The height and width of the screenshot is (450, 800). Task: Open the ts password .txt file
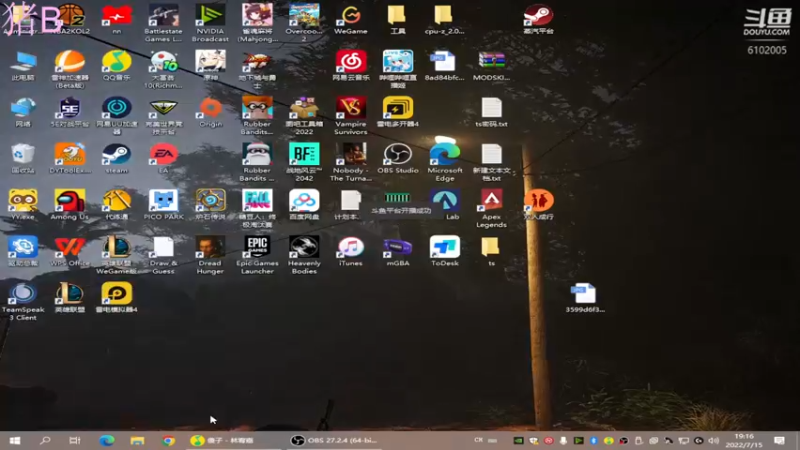pyautogui.click(x=491, y=112)
